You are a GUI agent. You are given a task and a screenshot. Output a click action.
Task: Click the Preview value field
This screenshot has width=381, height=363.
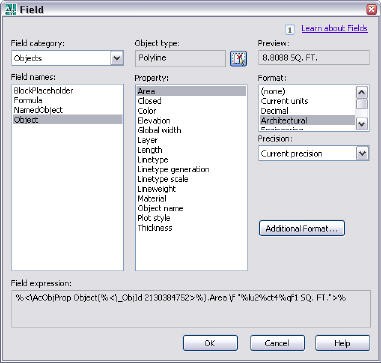click(314, 58)
